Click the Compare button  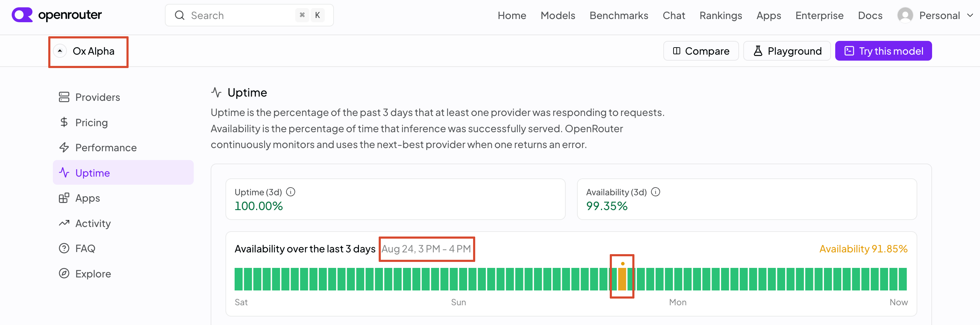701,51
